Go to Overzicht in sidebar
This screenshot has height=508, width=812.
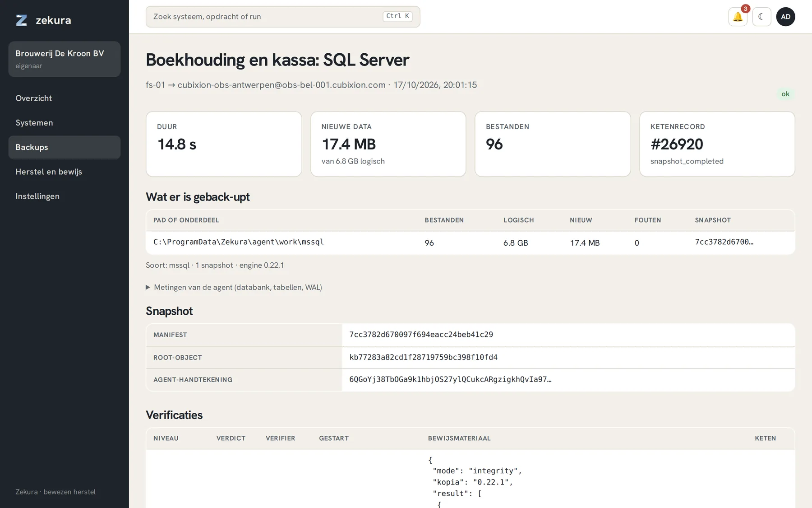pos(65,98)
